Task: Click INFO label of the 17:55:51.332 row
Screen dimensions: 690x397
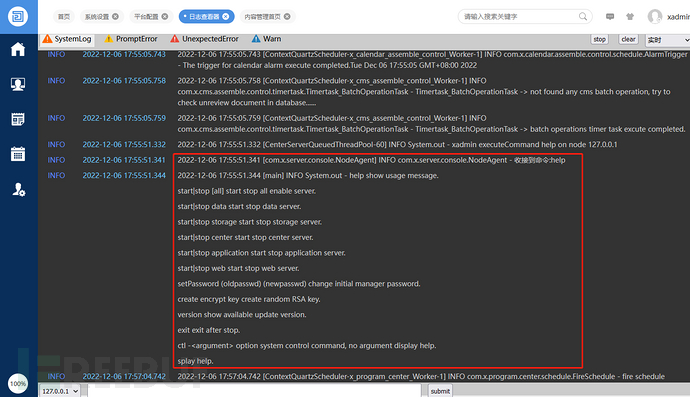Action: click(56, 144)
